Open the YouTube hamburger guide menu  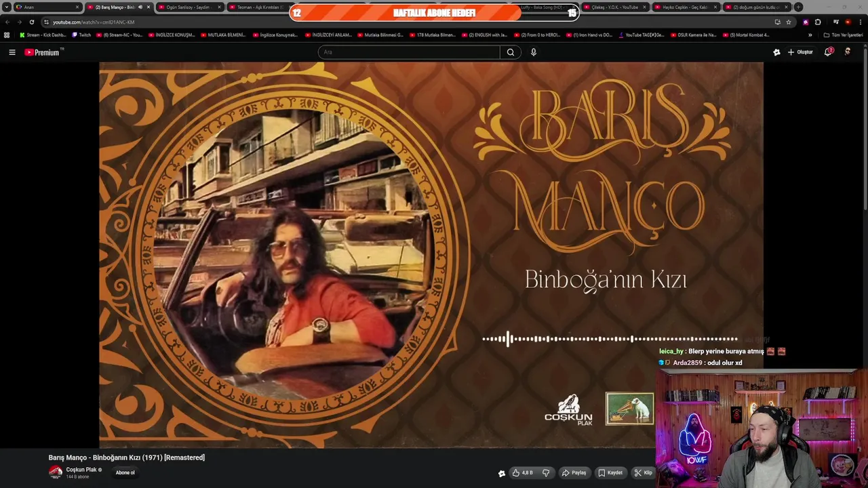point(12,52)
